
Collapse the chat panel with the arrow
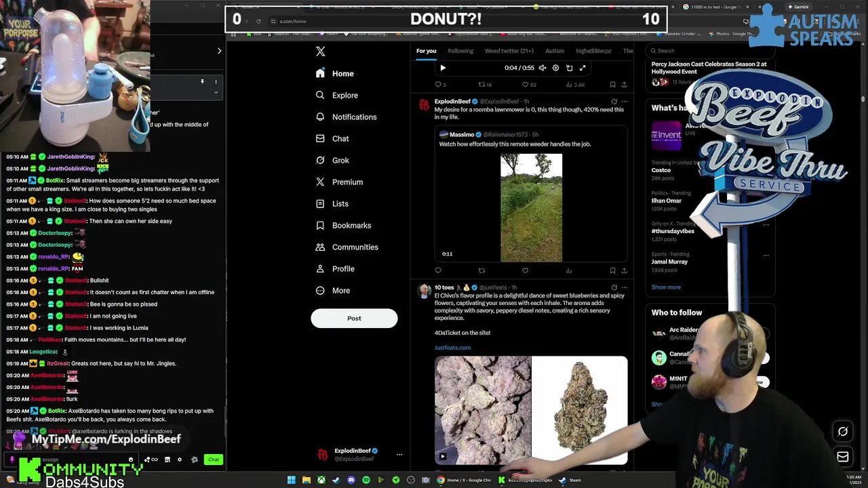pos(219,51)
